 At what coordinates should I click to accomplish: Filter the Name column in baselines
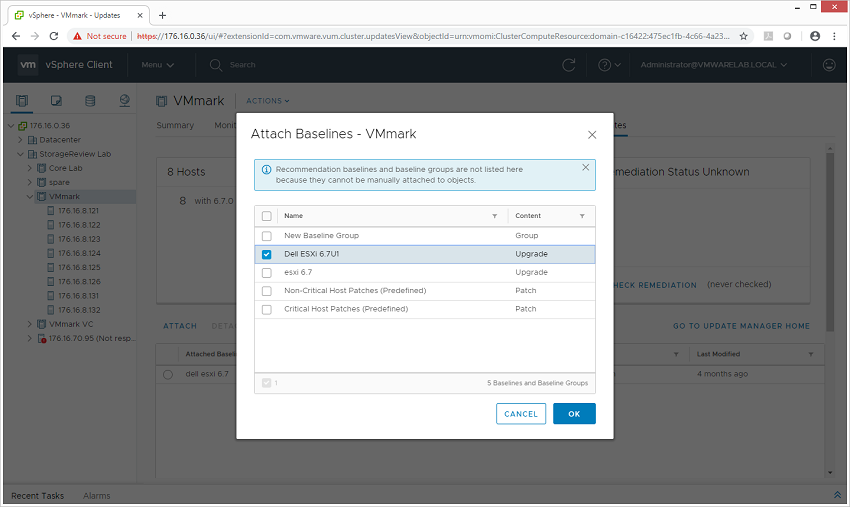click(x=494, y=216)
